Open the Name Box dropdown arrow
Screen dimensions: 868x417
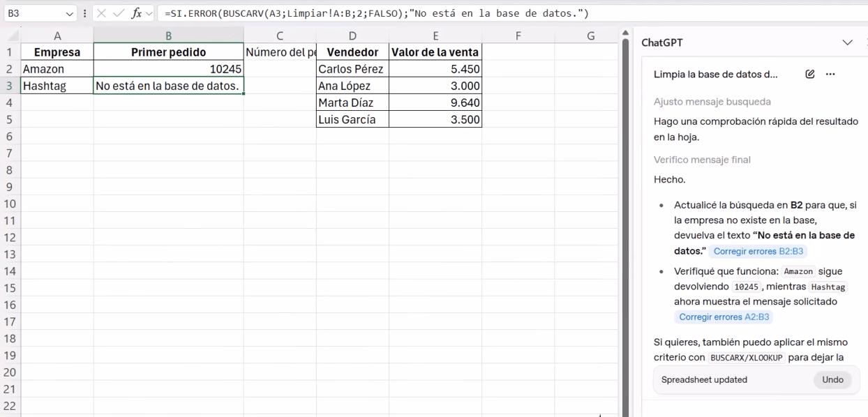69,13
